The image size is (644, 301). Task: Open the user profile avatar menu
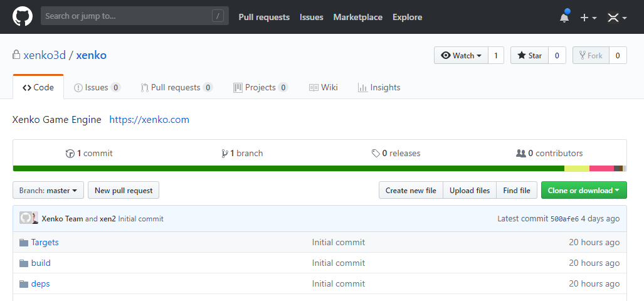(616, 18)
